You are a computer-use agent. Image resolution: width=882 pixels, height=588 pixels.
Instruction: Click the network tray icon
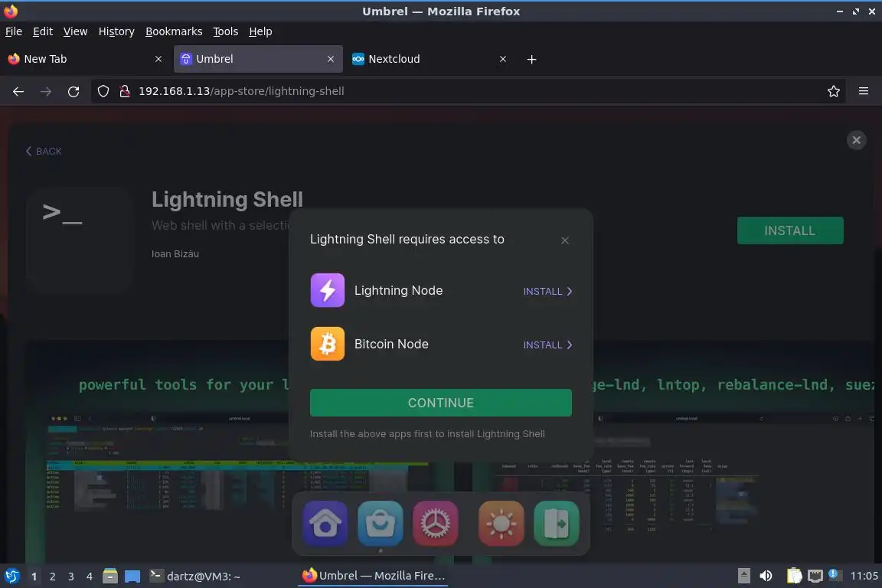(815, 576)
